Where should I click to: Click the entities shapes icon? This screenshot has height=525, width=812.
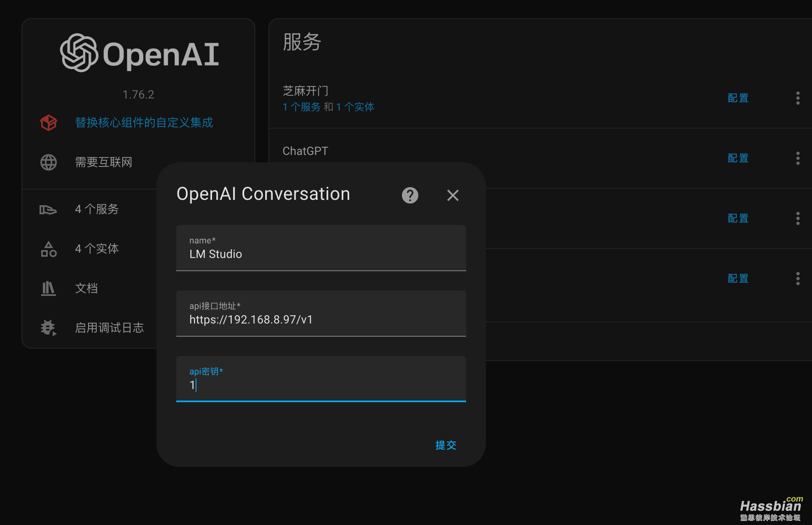49,249
